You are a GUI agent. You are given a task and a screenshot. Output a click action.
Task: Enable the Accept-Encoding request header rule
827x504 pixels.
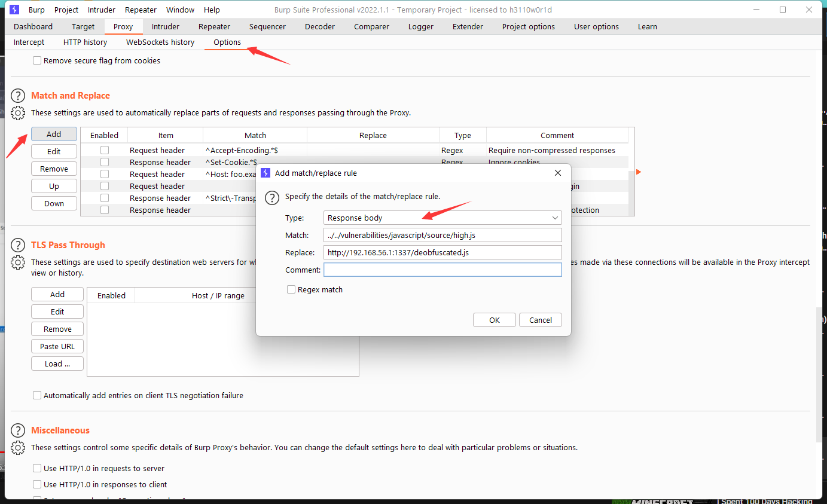pos(105,150)
